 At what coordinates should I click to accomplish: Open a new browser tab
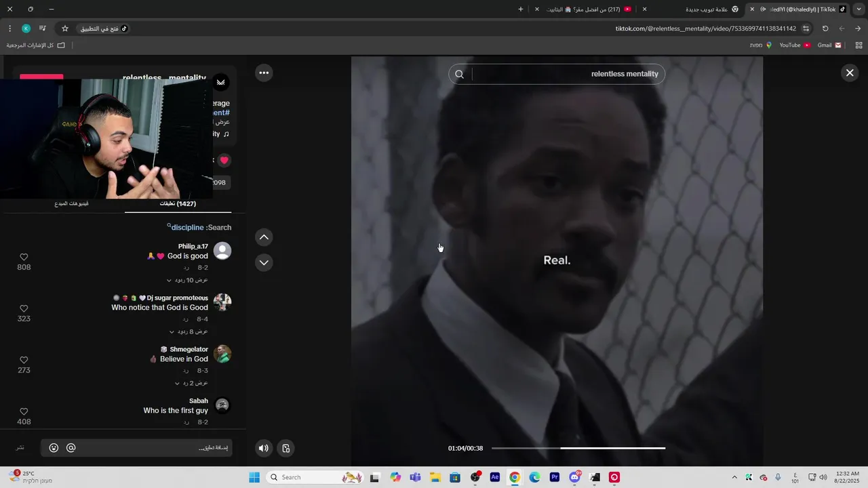tap(521, 9)
